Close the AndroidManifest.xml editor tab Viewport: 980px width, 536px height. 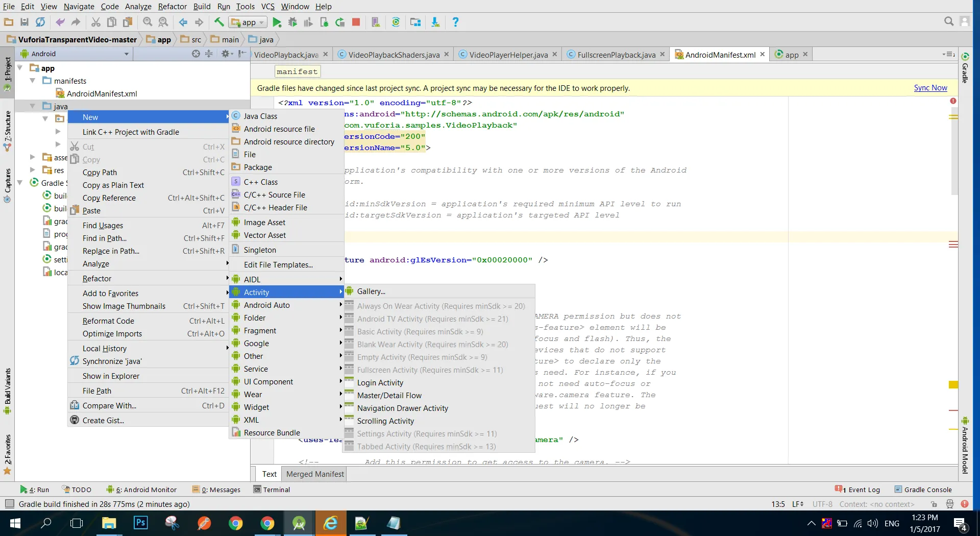coord(763,55)
